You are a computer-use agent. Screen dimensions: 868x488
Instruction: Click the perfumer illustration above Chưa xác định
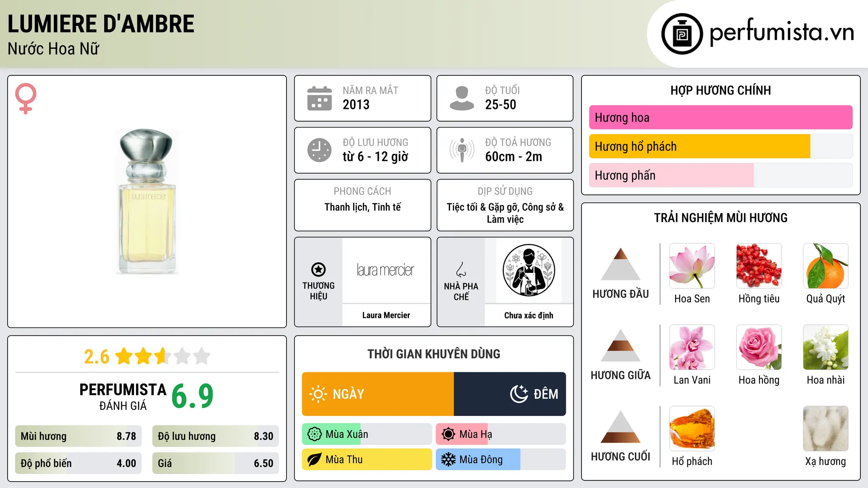point(529,270)
